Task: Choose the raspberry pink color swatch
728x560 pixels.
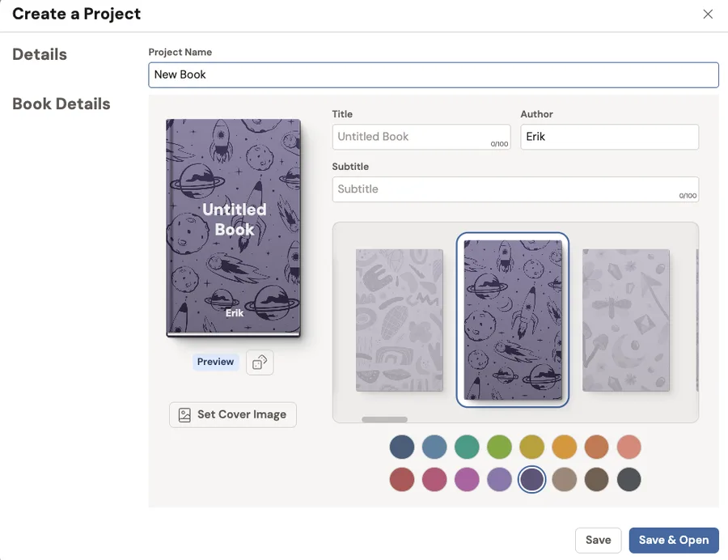Action: pyautogui.click(x=434, y=479)
